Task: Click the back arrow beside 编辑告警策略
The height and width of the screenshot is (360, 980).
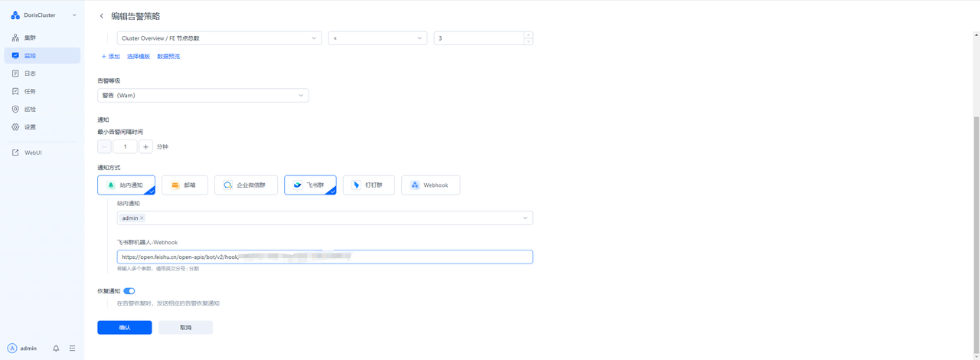Action: pyautogui.click(x=102, y=16)
